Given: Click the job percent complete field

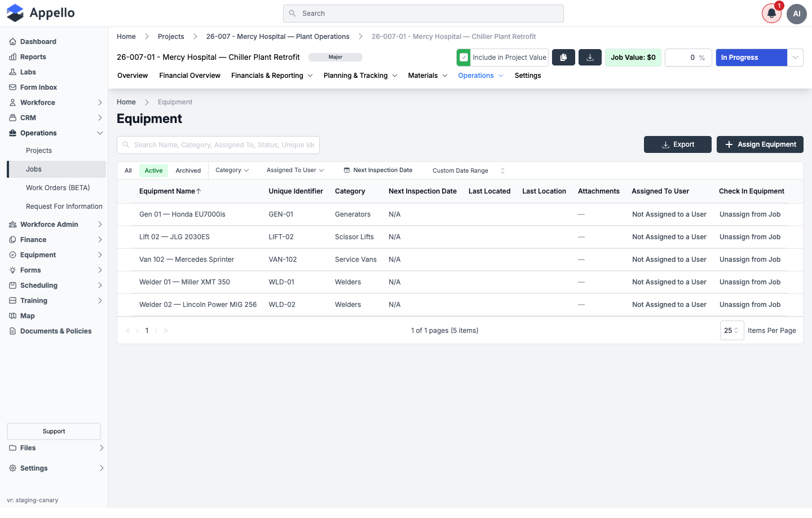Looking at the screenshot, I should 689,58.
